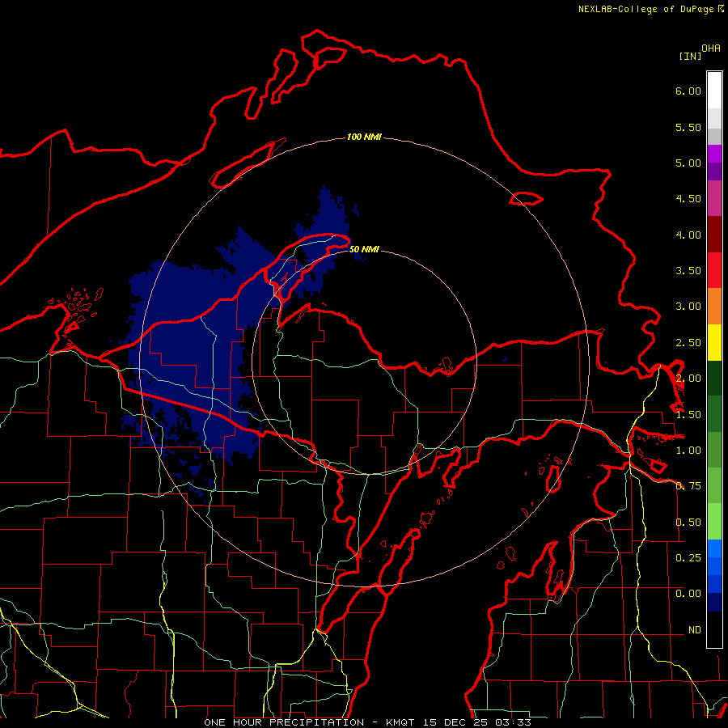Select the light blue 0.25 swatch
This screenshot has width=728, height=728.
714,548
